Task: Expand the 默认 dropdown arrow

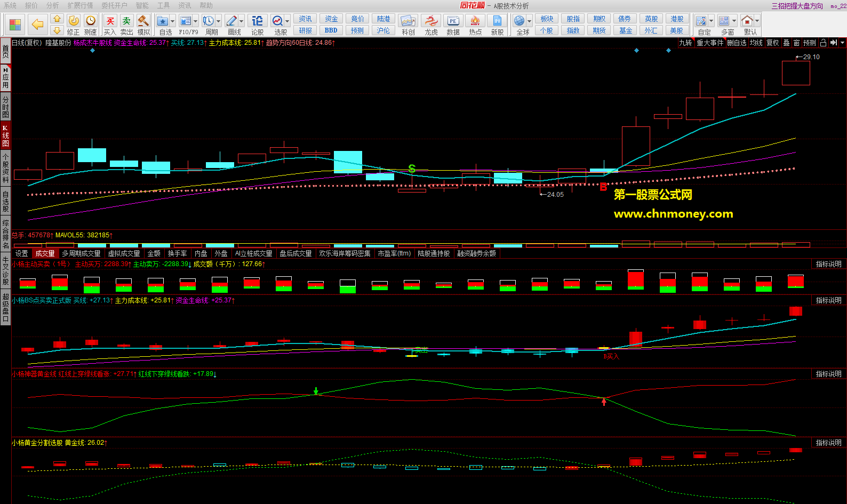Action: pos(757,21)
